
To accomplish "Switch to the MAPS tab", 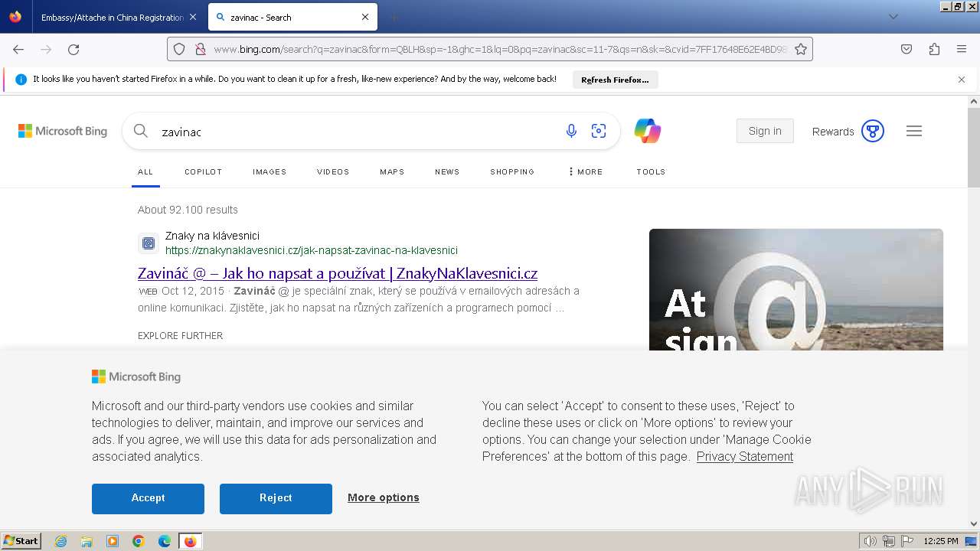I will (392, 171).
